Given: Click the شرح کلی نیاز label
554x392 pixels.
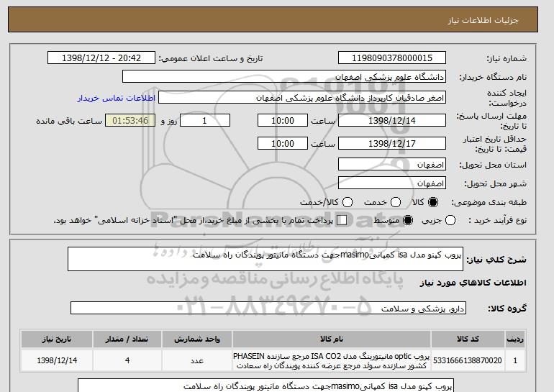Looking at the screenshot, I should 496,260.
